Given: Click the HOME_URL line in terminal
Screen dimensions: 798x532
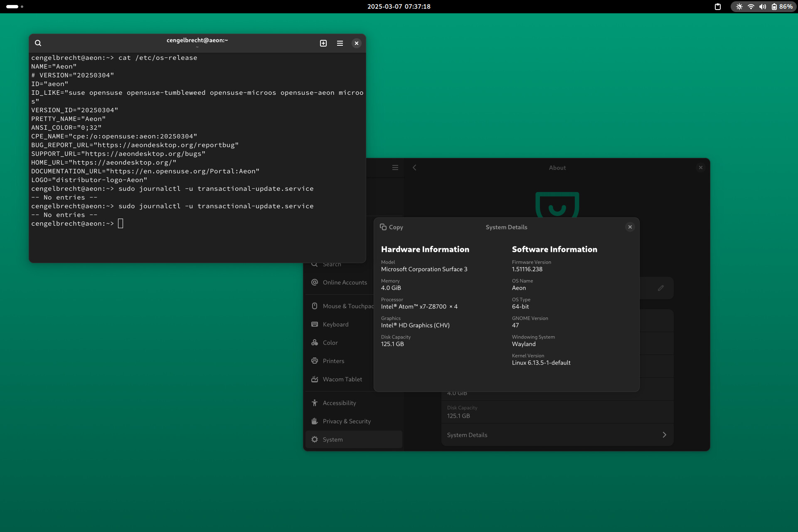Looking at the screenshot, I should pos(104,163).
